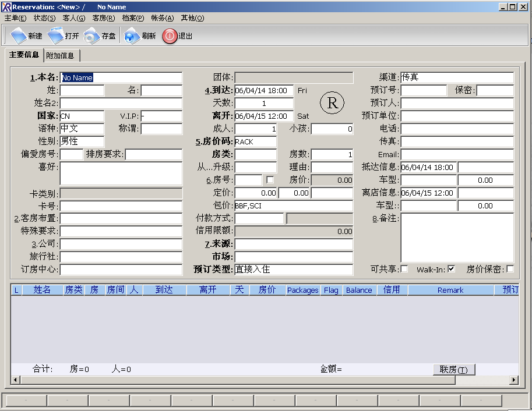Refresh the form using the 刷新 icon
532x411 pixels.
pyautogui.click(x=132, y=36)
